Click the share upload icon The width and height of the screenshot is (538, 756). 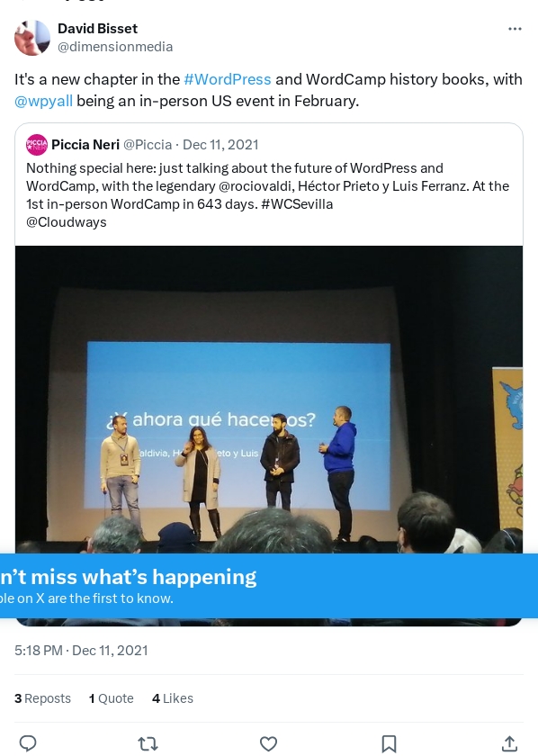point(509,743)
